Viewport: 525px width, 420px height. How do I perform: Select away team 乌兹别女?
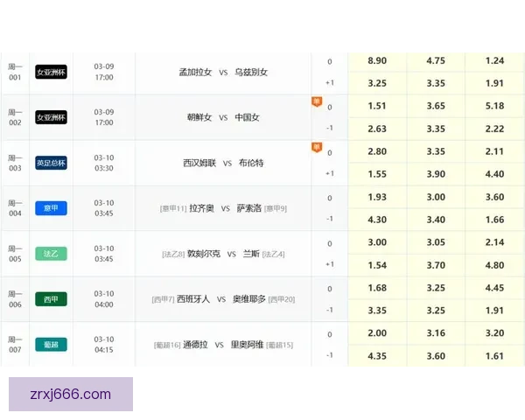click(x=251, y=72)
